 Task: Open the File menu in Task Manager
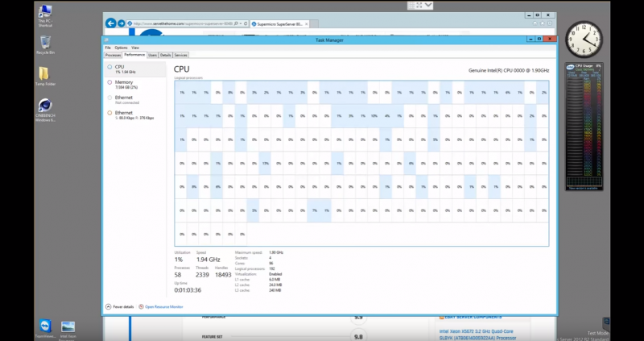click(108, 48)
